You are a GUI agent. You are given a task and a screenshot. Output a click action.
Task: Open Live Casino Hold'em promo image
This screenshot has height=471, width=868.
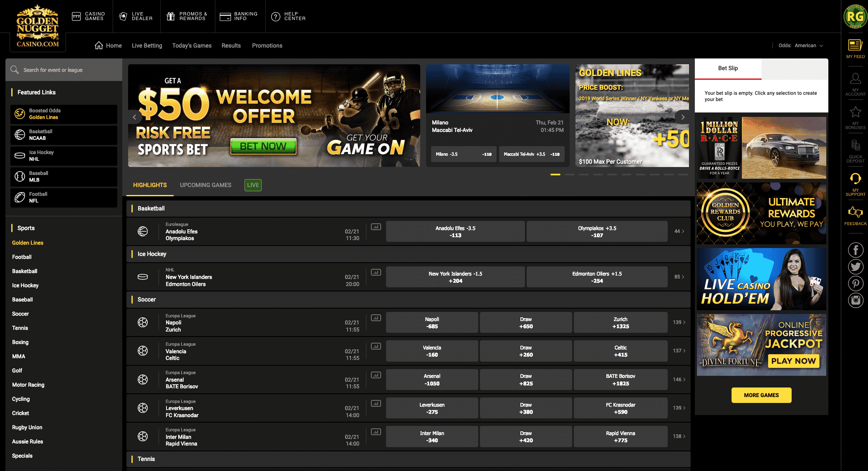pos(762,279)
